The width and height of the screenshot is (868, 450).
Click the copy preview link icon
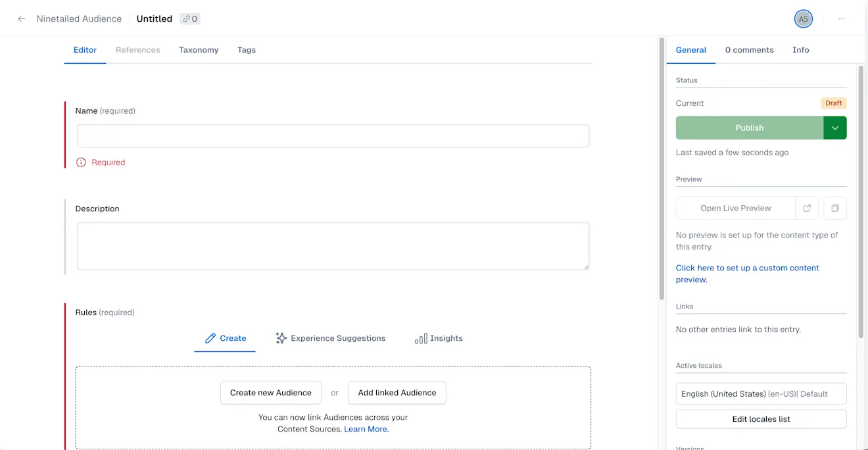[x=834, y=207]
